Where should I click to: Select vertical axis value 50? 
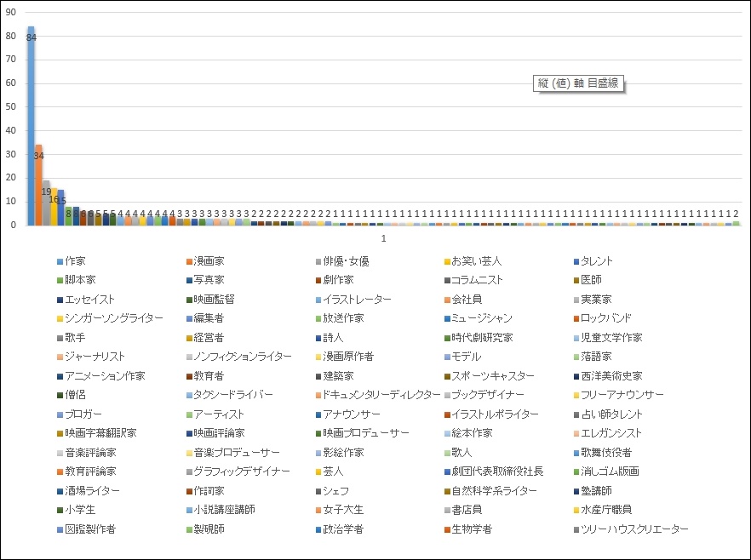10,106
